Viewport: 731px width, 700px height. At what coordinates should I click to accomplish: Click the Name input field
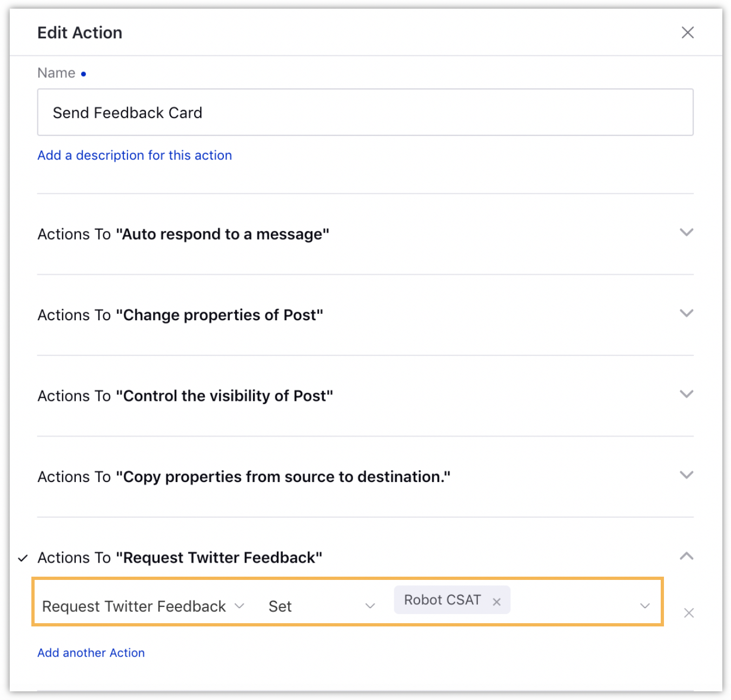[365, 113]
